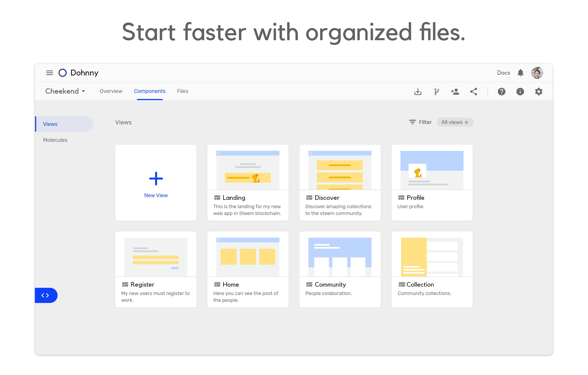Switch to the Overview tab
Screen dimensions: 588x375
111,91
